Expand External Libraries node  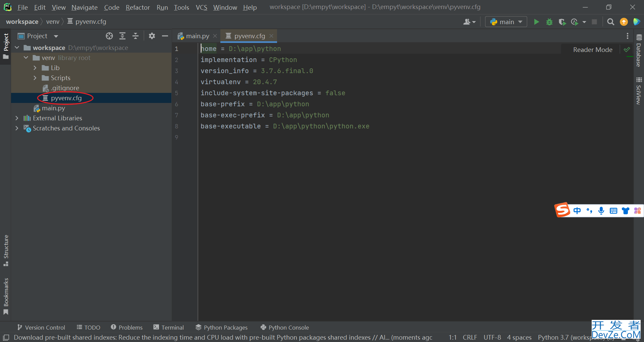pyautogui.click(x=17, y=118)
